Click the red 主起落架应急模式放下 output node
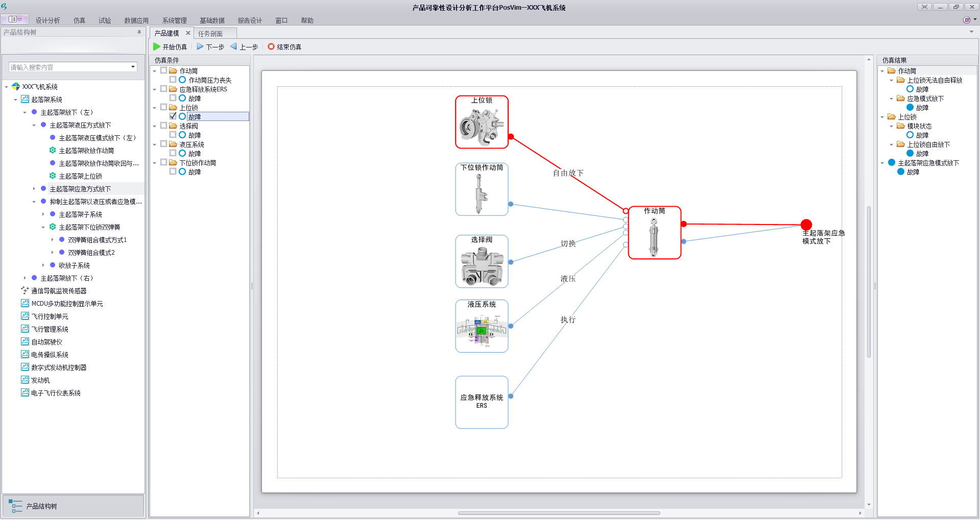Image resolution: width=980 pixels, height=520 pixels. click(806, 225)
